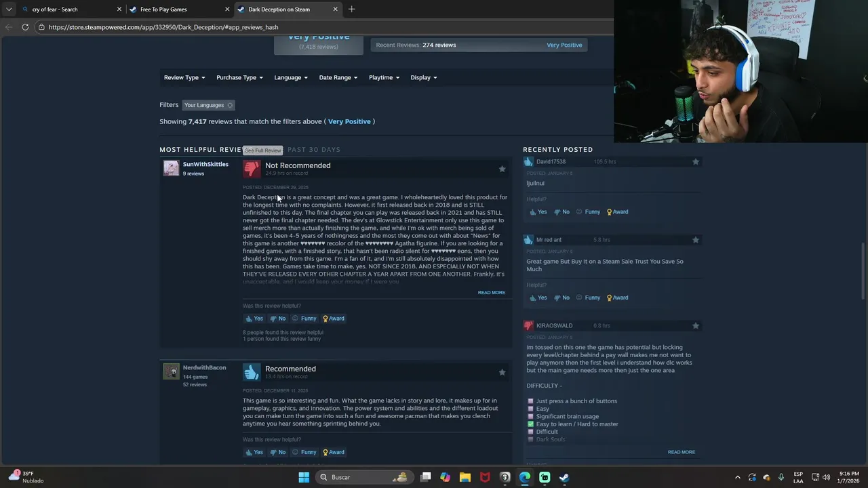Click Mr red ant's thumbs-up icon

529,239
